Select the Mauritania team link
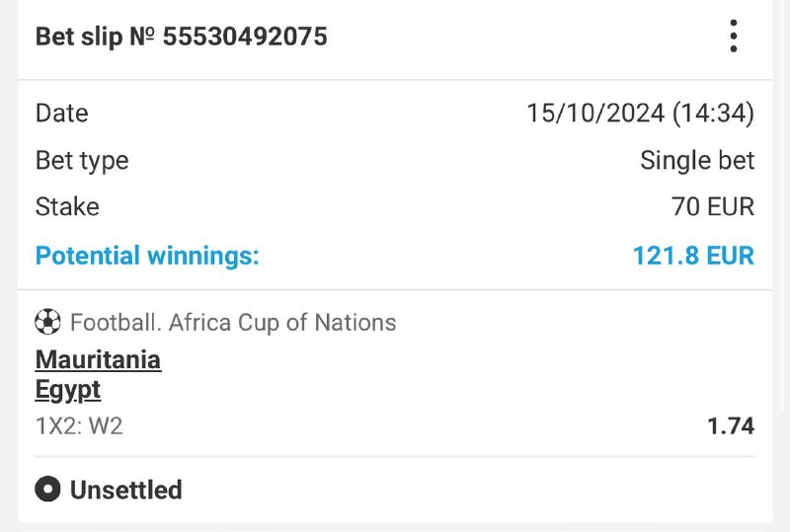Viewport: 790px width, 532px height. click(98, 359)
